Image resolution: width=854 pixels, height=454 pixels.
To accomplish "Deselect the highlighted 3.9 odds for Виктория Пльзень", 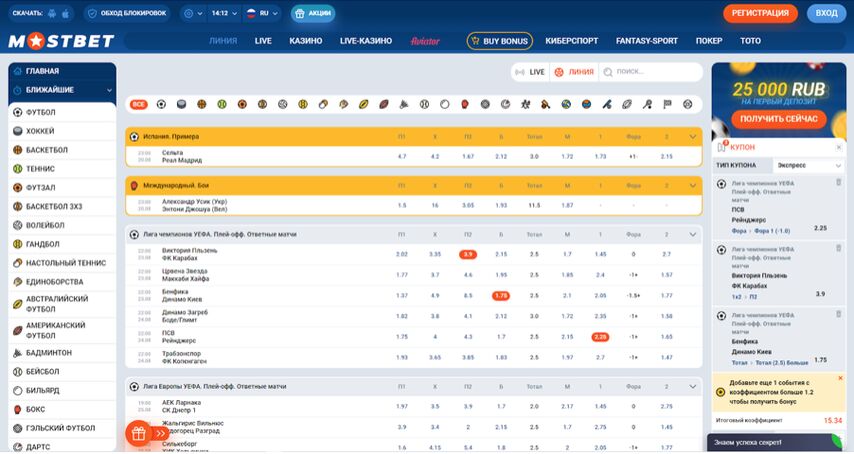I will 468,254.
